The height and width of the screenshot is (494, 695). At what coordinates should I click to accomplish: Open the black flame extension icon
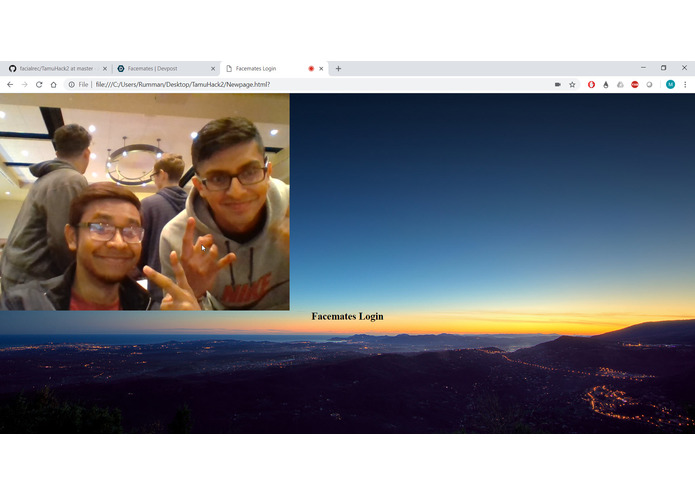point(606,85)
